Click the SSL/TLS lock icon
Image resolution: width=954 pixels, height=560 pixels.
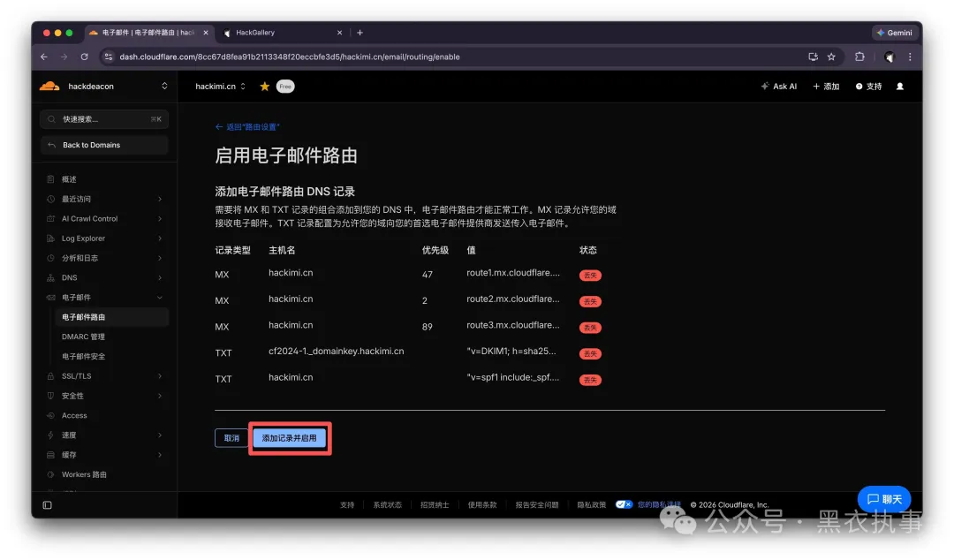[50, 376]
